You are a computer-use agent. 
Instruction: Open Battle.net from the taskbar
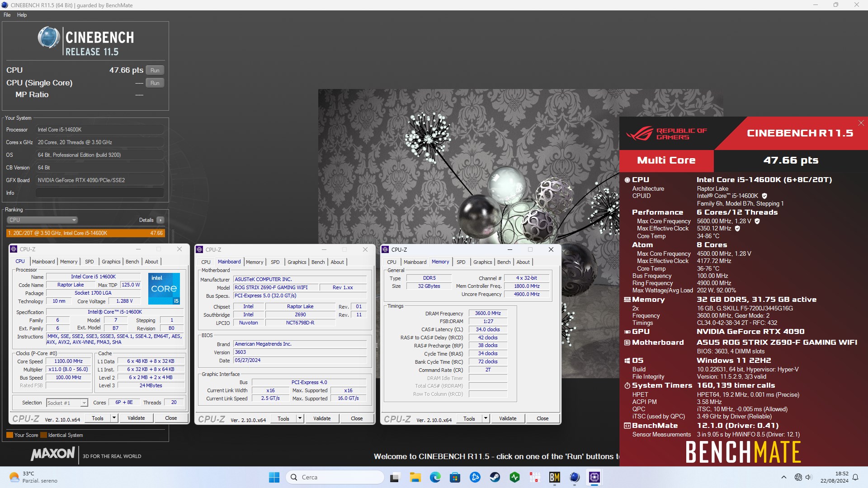(x=475, y=477)
